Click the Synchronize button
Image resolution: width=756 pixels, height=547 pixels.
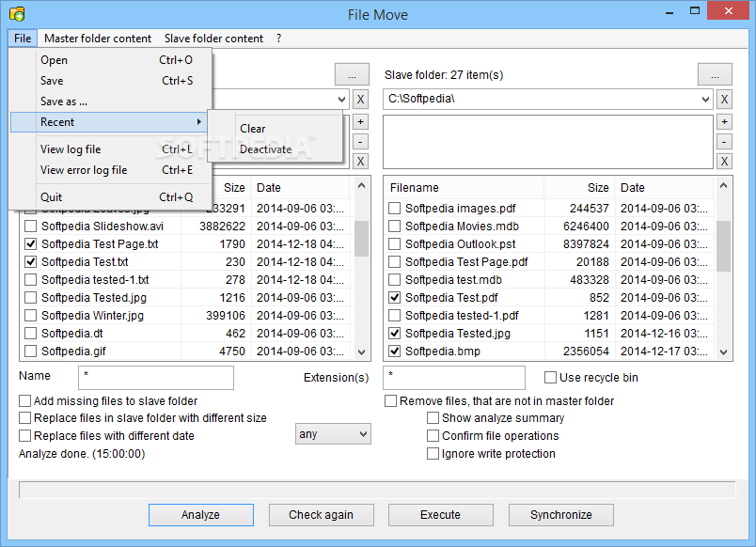pos(561,515)
